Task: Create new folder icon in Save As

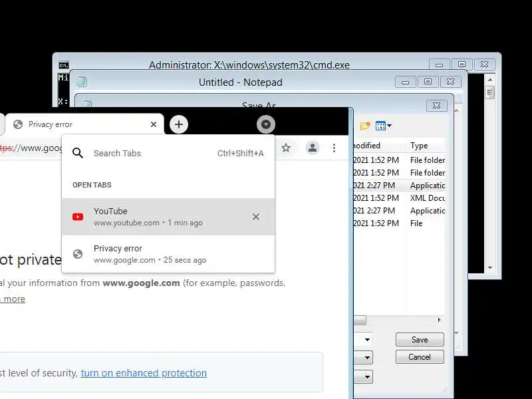Action: pyautogui.click(x=365, y=126)
